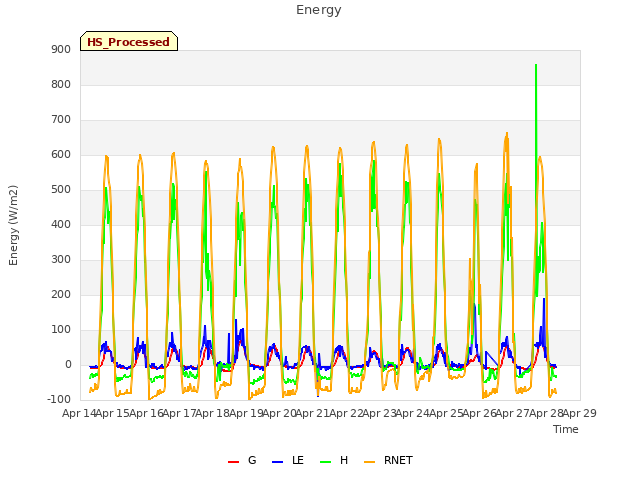
Task: Click the 600 y-axis tick label
Action: (61, 155)
